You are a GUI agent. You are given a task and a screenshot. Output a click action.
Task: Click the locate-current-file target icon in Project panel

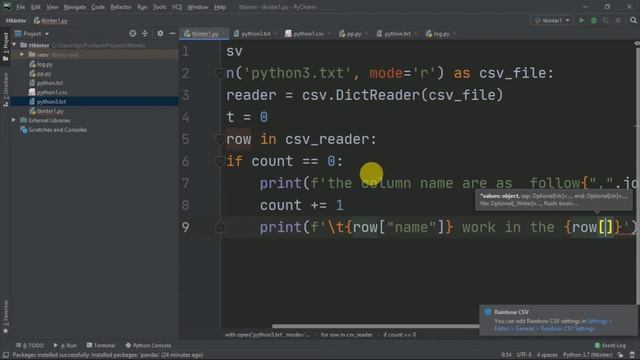click(x=133, y=33)
